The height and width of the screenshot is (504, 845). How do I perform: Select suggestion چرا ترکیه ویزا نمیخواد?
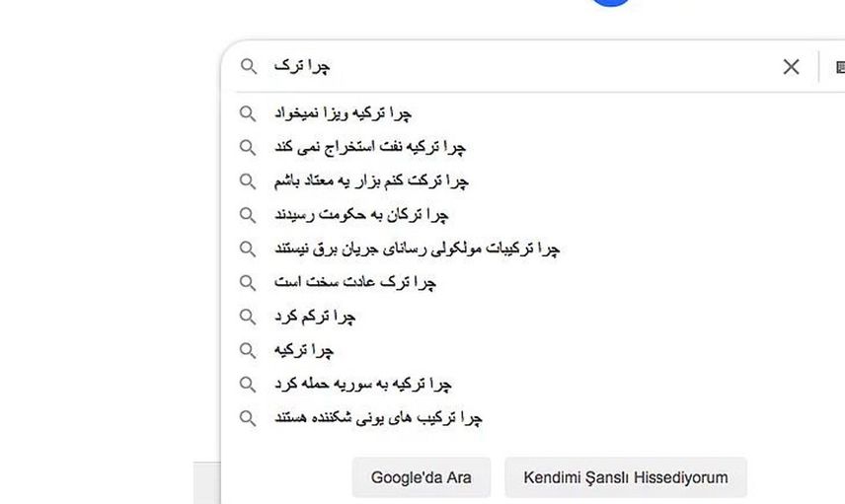pyautogui.click(x=343, y=113)
